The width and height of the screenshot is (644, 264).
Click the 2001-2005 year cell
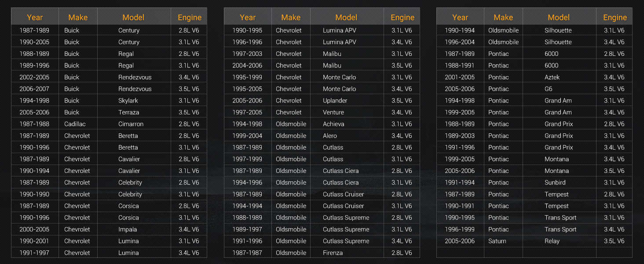click(460, 77)
